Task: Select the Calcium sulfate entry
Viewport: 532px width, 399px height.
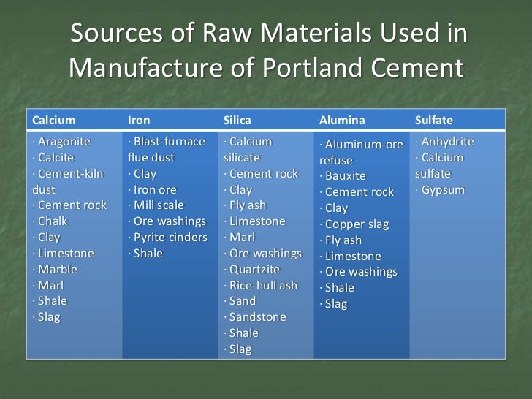Action: [x=439, y=166]
